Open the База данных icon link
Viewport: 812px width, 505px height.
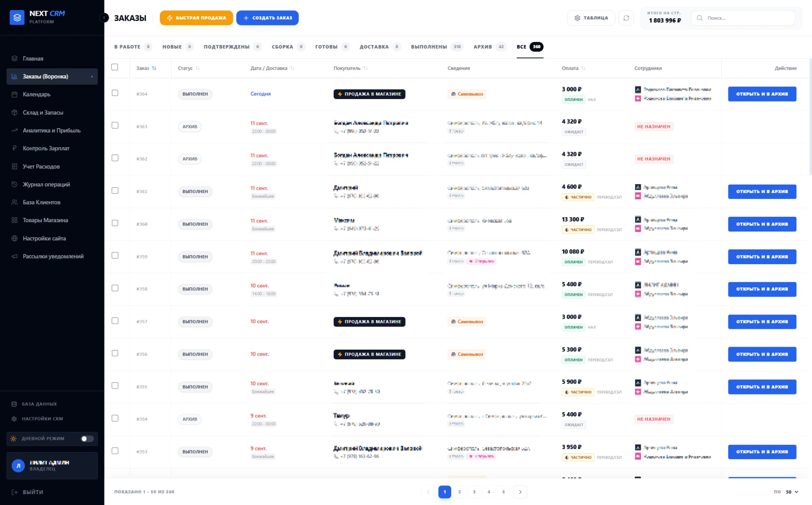tap(14, 404)
